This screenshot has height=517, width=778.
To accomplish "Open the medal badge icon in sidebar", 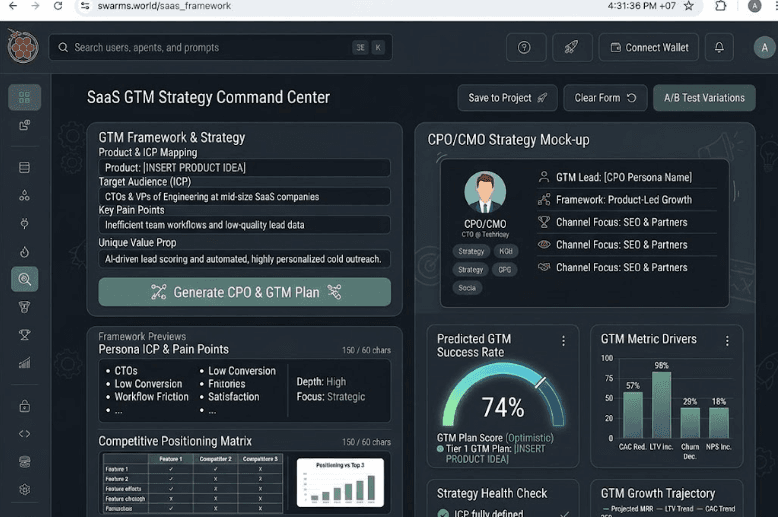I will click(x=24, y=307).
